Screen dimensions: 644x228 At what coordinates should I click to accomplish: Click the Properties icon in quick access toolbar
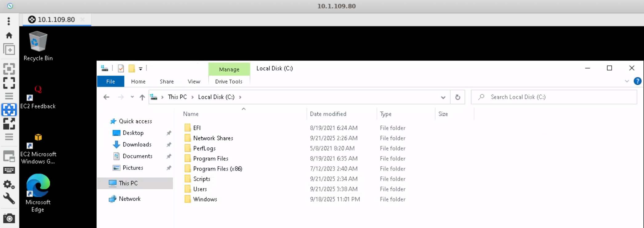tap(121, 69)
